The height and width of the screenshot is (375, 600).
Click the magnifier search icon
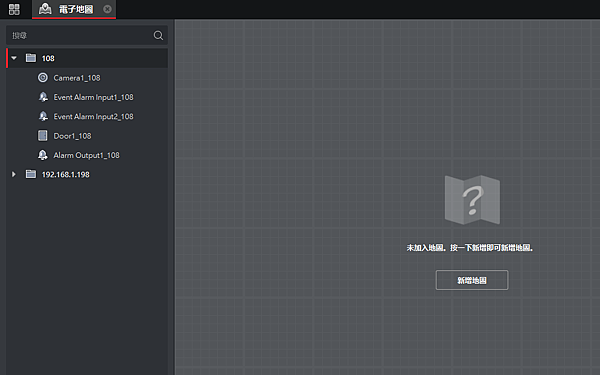coord(158,36)
